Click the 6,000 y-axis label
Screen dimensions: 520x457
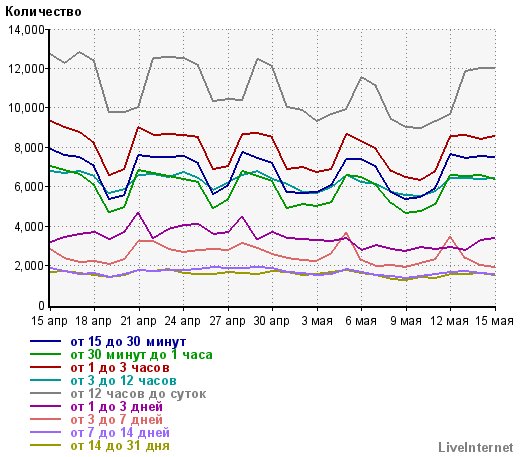pos(29,187)
